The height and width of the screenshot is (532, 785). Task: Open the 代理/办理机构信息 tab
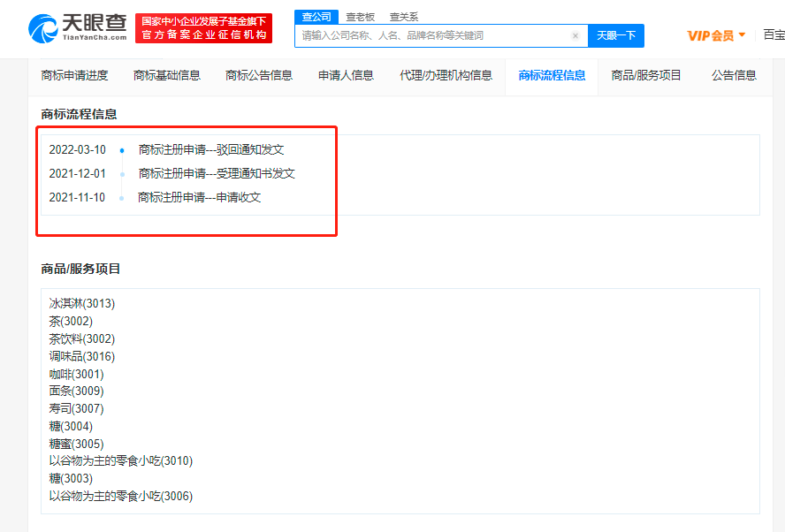[x=446, y=76]
